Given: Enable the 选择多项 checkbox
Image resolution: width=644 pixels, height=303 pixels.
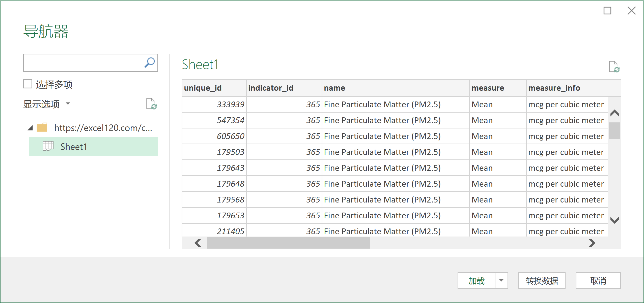Looking at the screenshot, I should [x=28, y=84].
